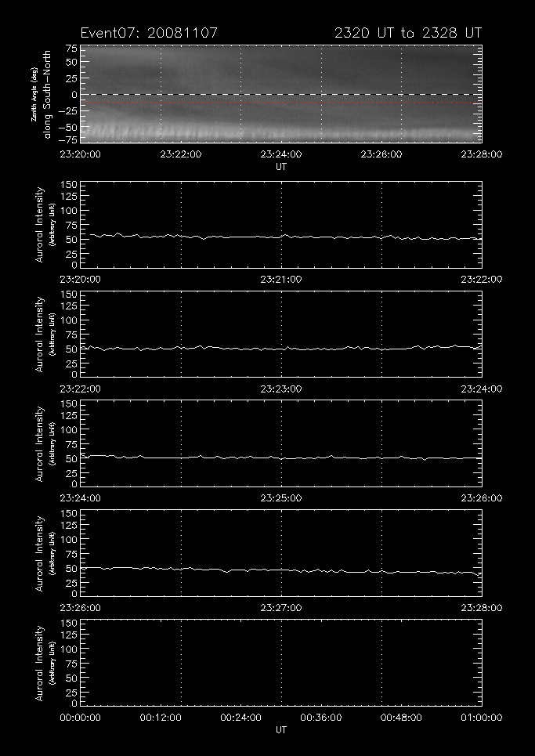Click "23:26:00" tick label under the keogram

point(381,154)
